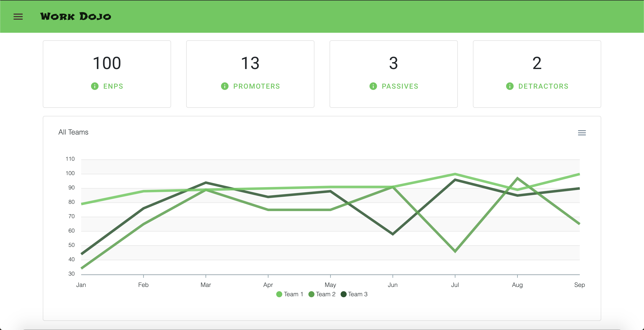644x330 pixels.
Task: Click Team 2 lowest point at Jul
Action: (x=455, y=251)
